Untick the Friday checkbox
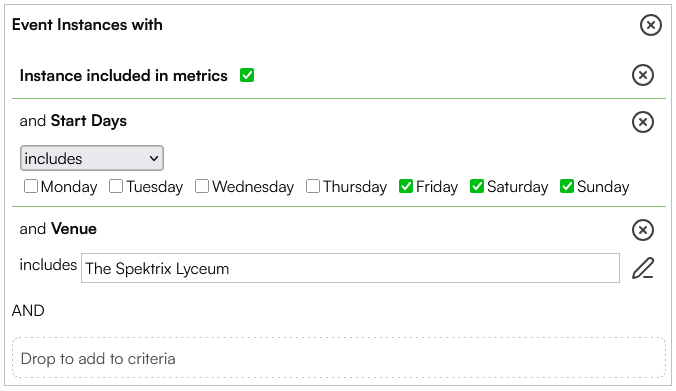This screenshot has height=391, width=676. pos(406,186)
